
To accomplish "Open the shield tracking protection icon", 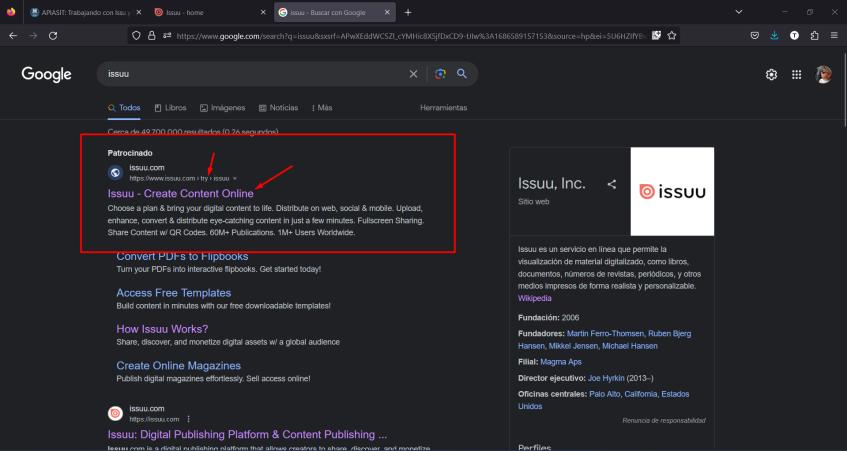I will pyautogui.click(x=136, y=36).
